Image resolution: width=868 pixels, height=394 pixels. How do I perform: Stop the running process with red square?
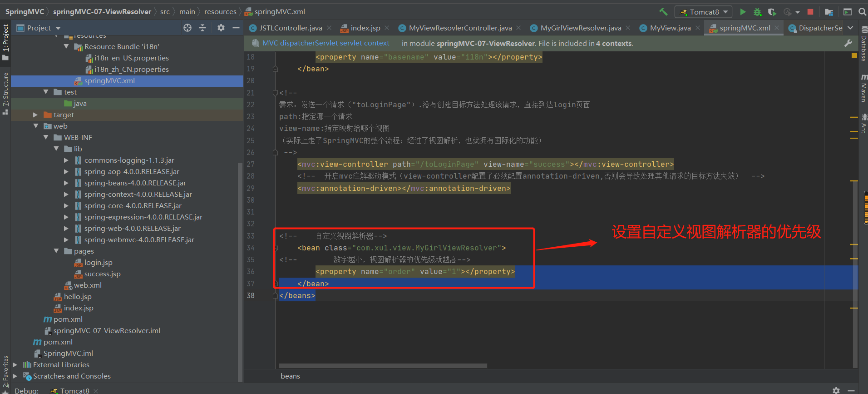point(810,12)
